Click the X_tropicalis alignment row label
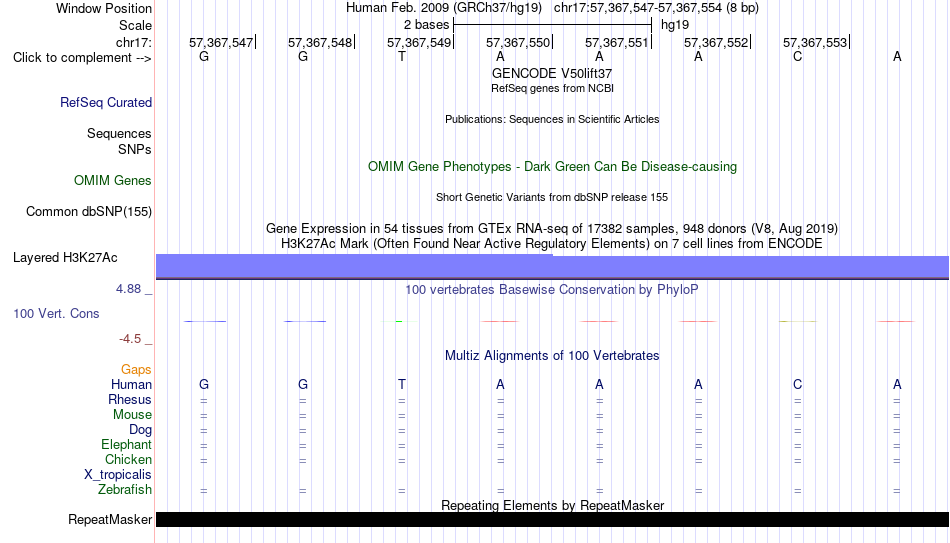 point(118,475)
